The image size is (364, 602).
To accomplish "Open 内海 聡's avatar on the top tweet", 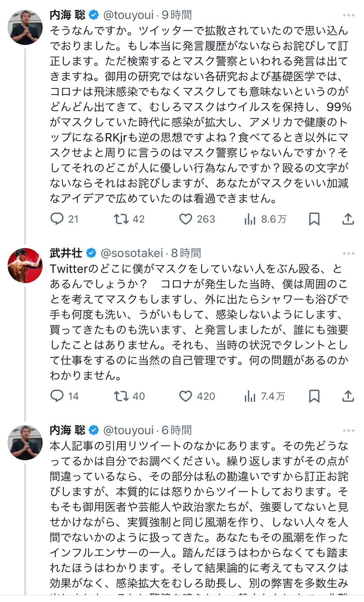I will tap(25, 27).
